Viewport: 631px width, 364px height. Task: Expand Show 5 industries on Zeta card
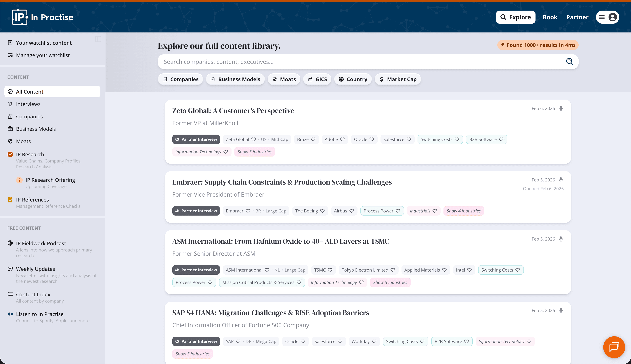tap(254, 152)
